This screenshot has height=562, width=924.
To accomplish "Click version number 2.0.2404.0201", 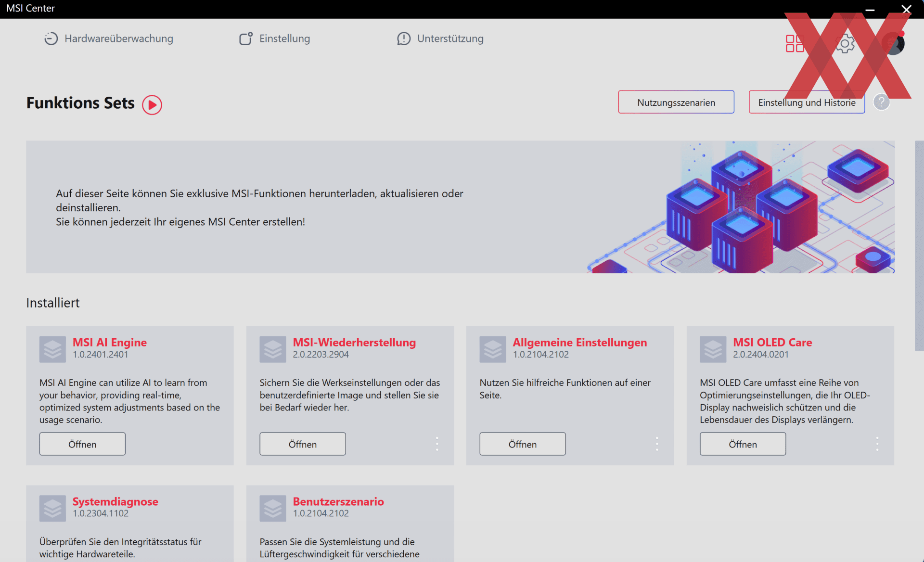I will [761, 355].
